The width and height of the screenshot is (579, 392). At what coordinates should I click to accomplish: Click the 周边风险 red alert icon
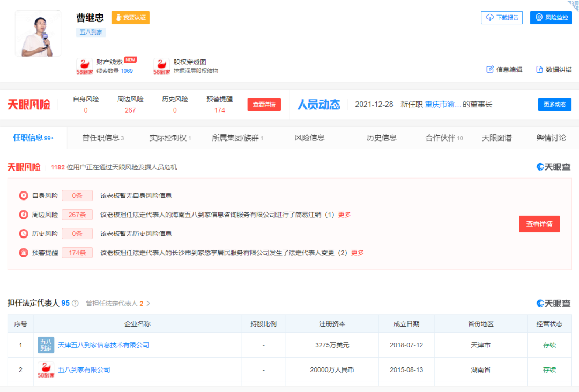coord(24,215)
